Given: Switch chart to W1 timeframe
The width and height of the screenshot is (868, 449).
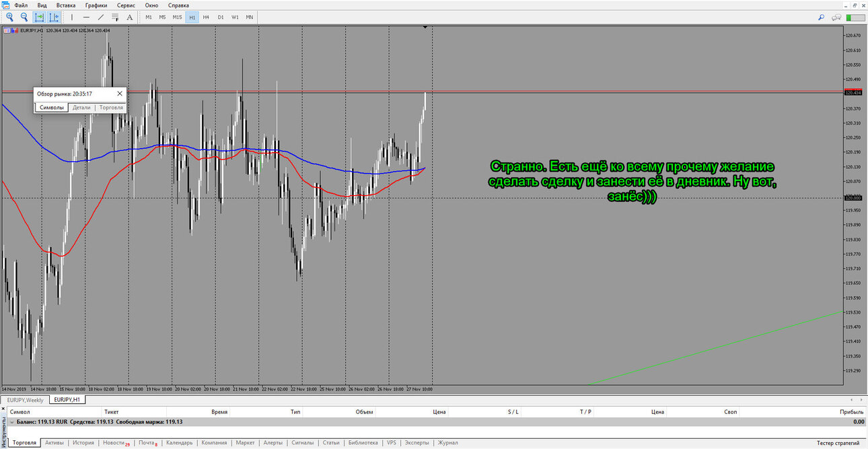Looking at the screenshot, I should tap(235, 17).
